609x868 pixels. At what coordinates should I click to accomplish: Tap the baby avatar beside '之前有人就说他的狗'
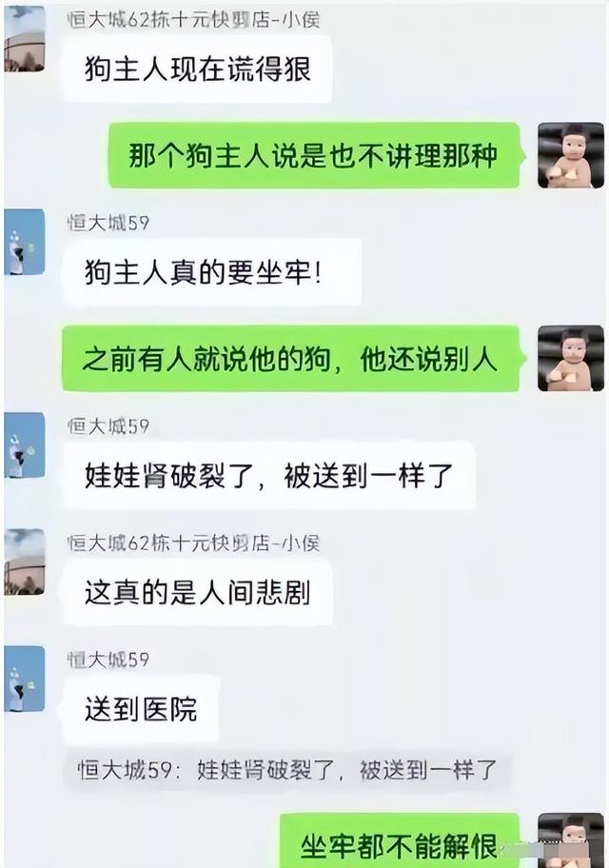click(571, 358)
